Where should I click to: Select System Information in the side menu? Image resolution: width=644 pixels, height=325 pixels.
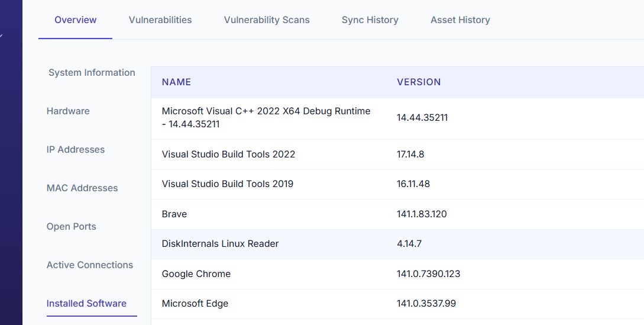(x=92, y=72)
